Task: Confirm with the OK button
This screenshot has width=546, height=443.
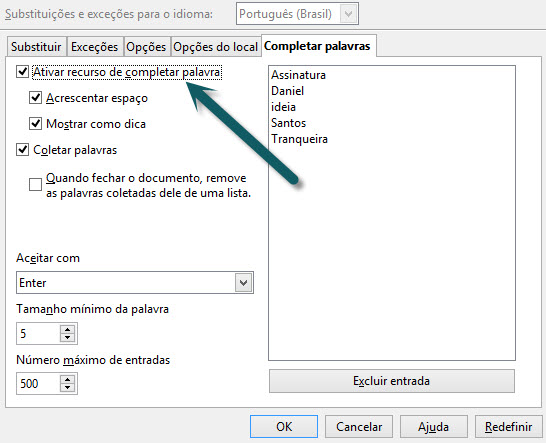Action: (x=284, y=427)
